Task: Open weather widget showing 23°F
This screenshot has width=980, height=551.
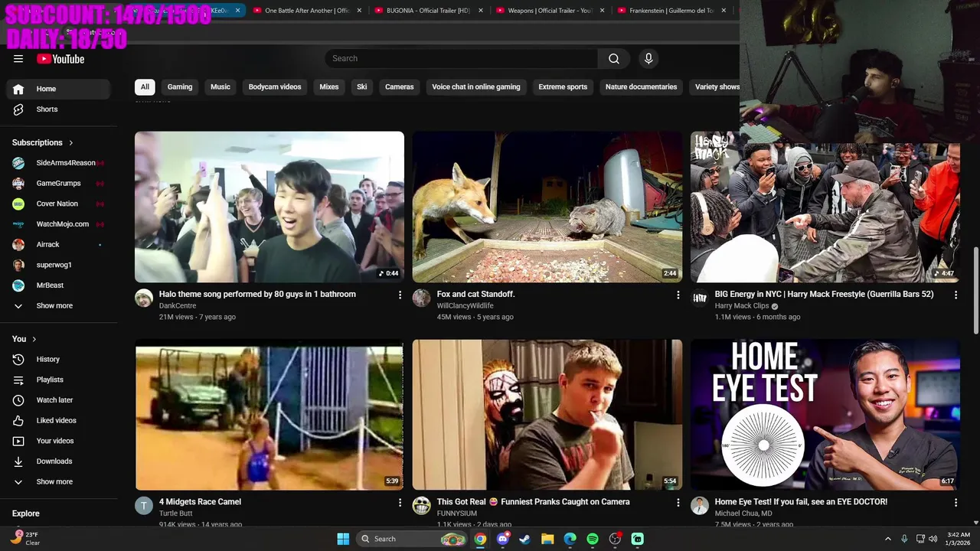Action: pos(24,539)
